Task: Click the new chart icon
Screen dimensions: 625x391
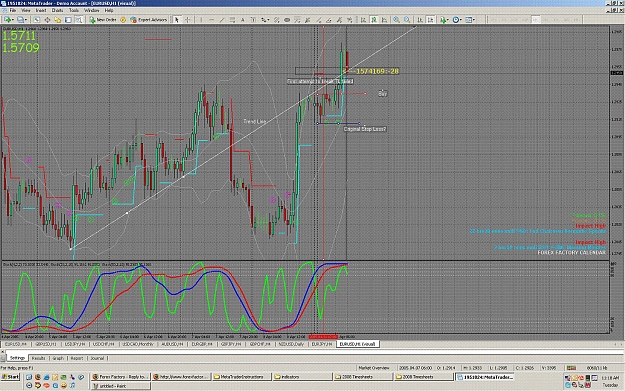Action: 8,20
